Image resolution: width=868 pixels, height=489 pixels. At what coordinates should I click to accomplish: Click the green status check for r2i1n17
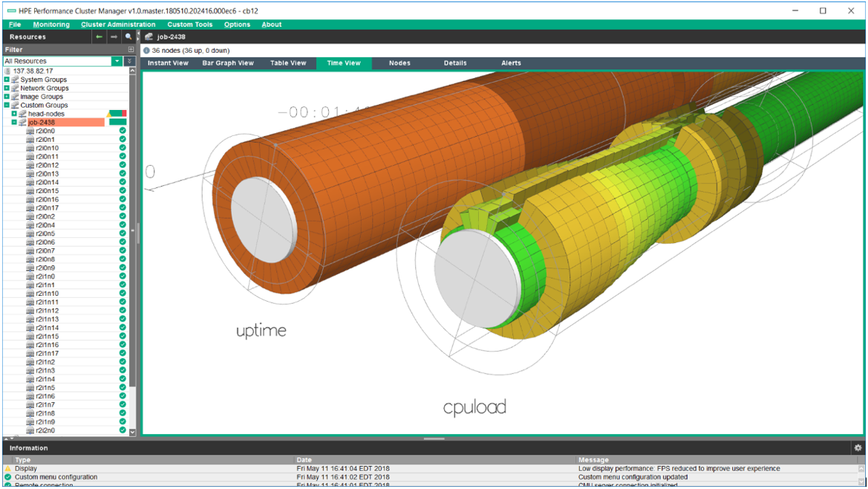coord(123,353)
